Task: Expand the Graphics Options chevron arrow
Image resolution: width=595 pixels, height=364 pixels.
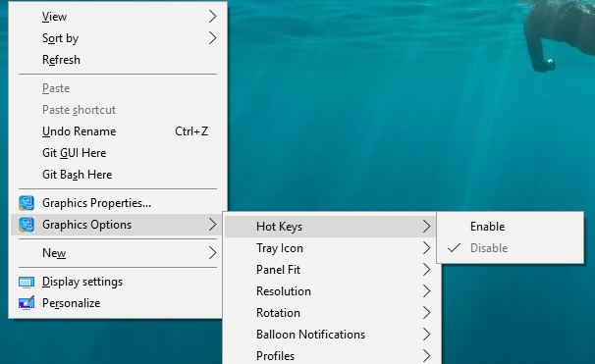Action: click(x=213, y=225)
